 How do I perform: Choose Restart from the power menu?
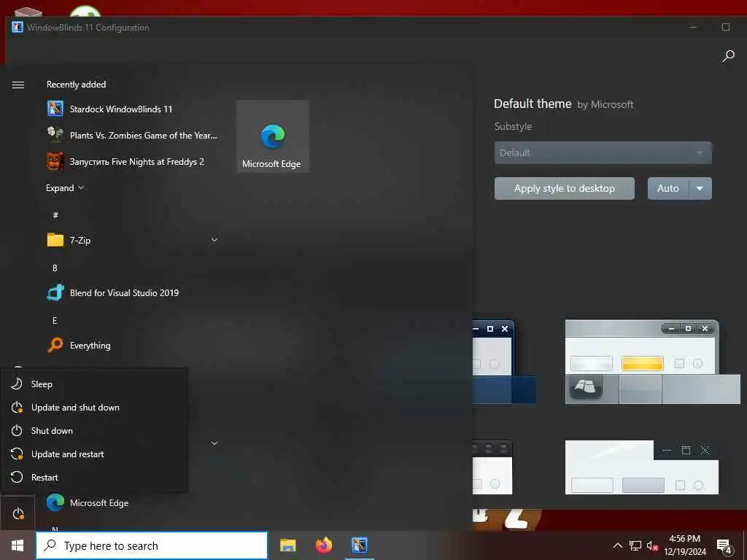click(x=94, y=477)
